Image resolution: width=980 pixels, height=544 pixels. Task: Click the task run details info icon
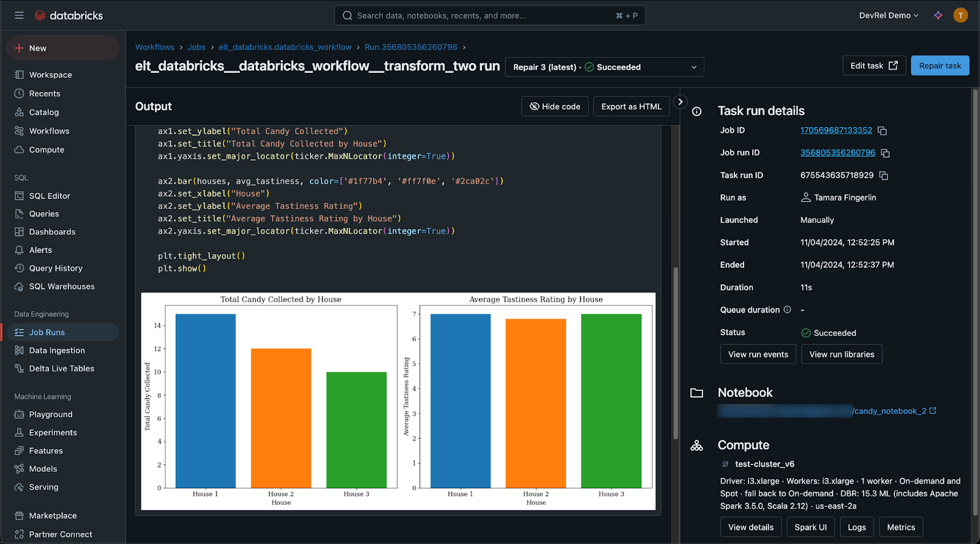(696, 111)
